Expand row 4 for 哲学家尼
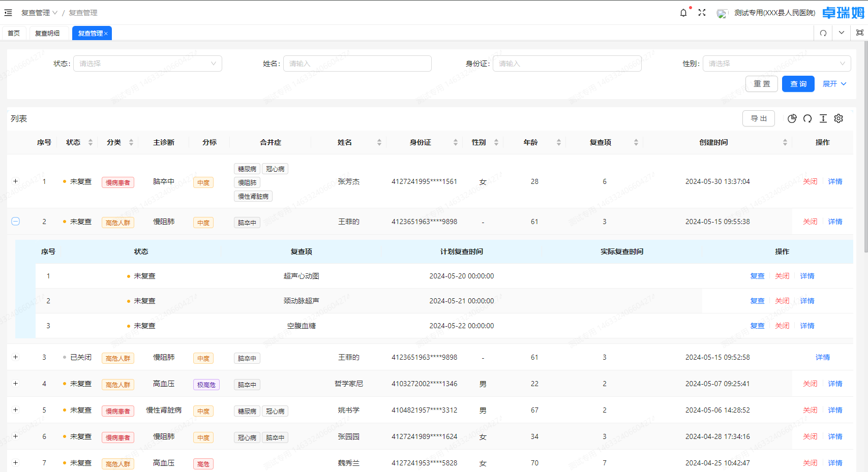 (15, 384)
